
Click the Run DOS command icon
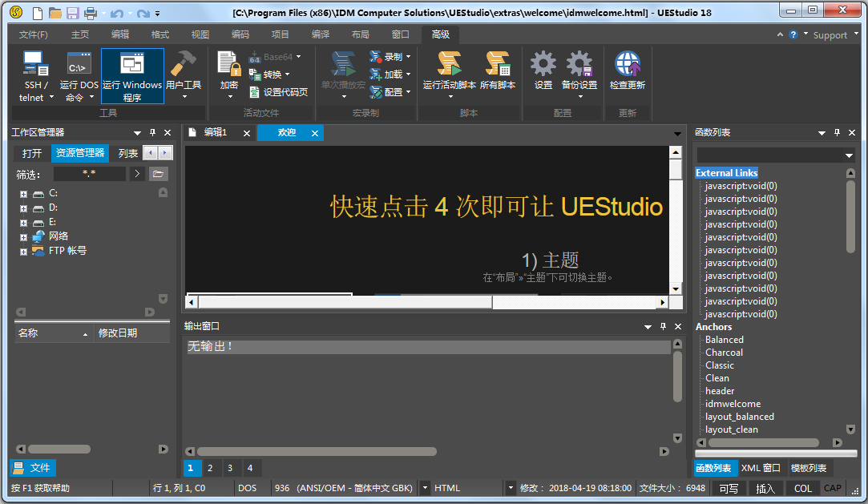(x=79, y=66)
